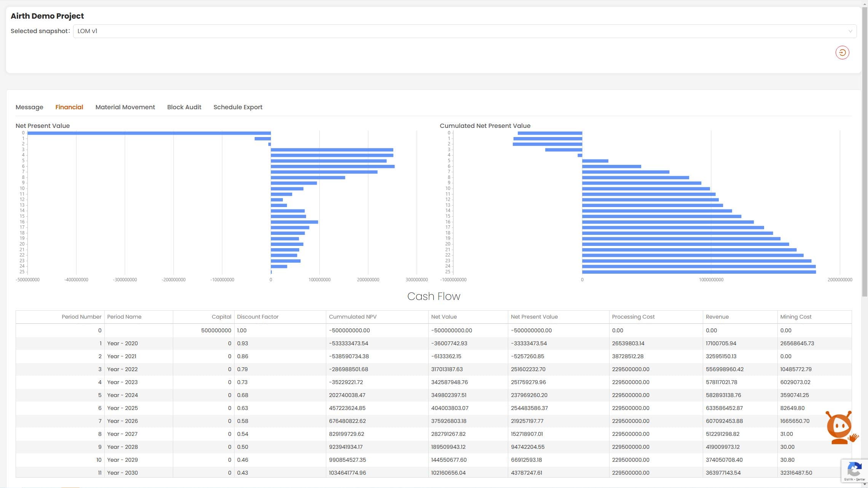868x488 pixels.
Task: Click the Discount Factor column header
Action: tap(258, 317)
